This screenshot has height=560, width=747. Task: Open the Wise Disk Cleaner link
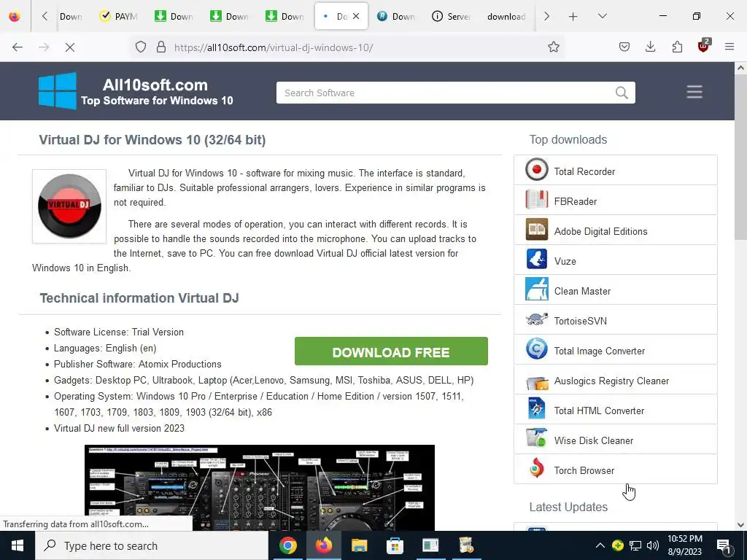pyautogui.click(x=594, y=440)
